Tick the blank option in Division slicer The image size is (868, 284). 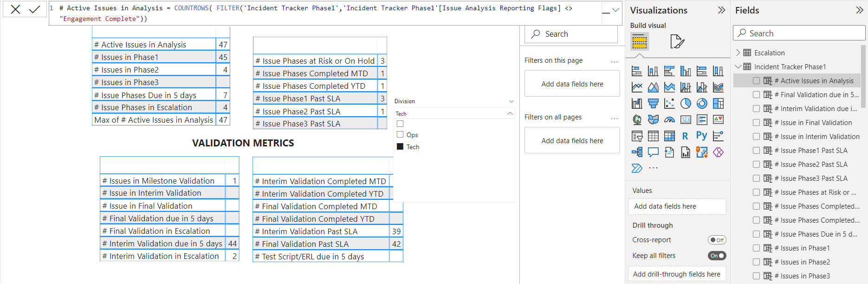coord(400,124)
